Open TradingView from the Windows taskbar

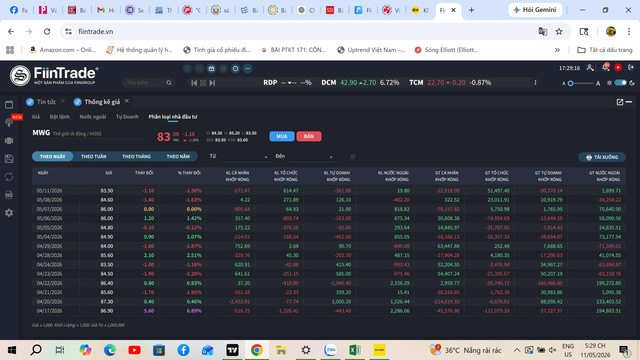point(232,350)
